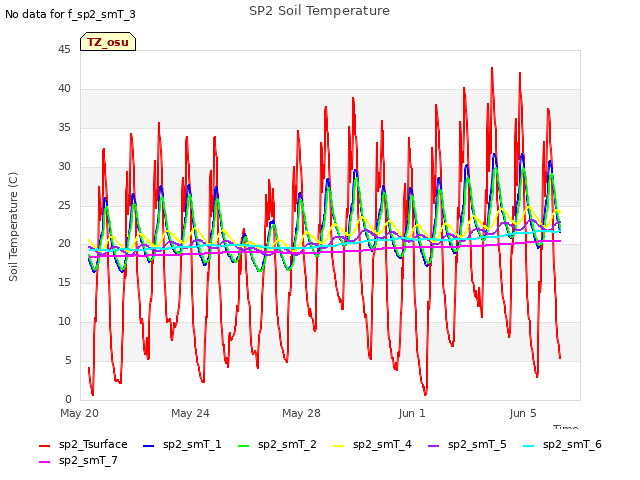
Task: Click the purple sp2_smT_5 legend color marker
Action: tap(433, 446)
